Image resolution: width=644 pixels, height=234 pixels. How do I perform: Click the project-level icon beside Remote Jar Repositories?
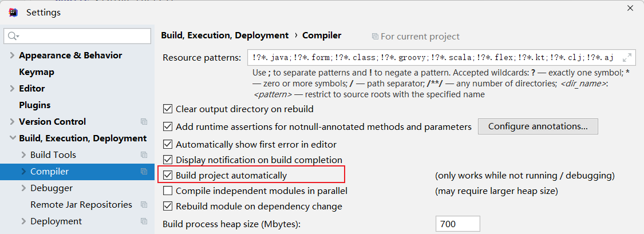pyautogui.click(x=144, y=205)
